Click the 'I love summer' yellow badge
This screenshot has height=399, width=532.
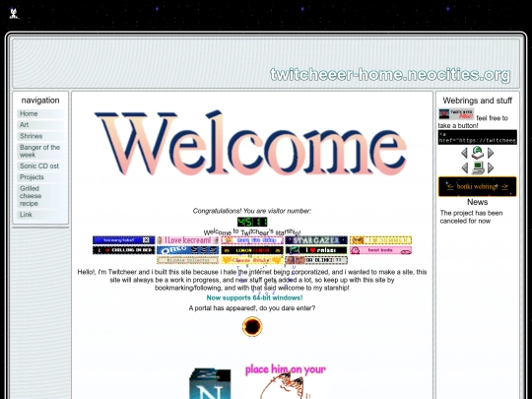coord(380,240)
